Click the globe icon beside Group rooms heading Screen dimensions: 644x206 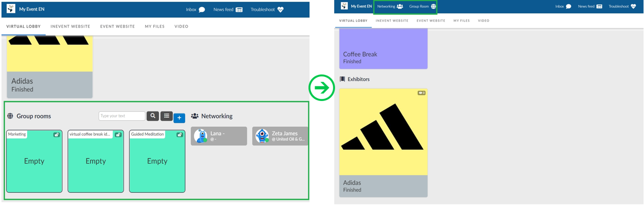pos(10,116)
